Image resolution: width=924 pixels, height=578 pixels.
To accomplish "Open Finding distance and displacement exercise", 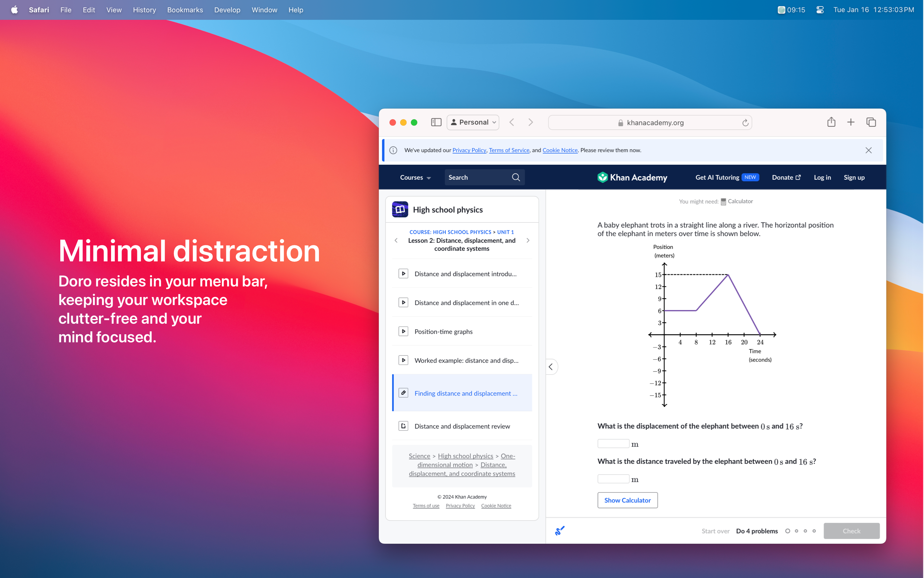I will [x=462, y=393].
